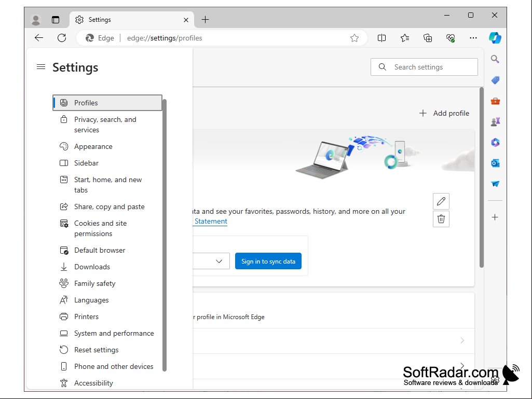Open Reset settings section
The height and width of the screenshot is (399, 532).
[107, 350]
